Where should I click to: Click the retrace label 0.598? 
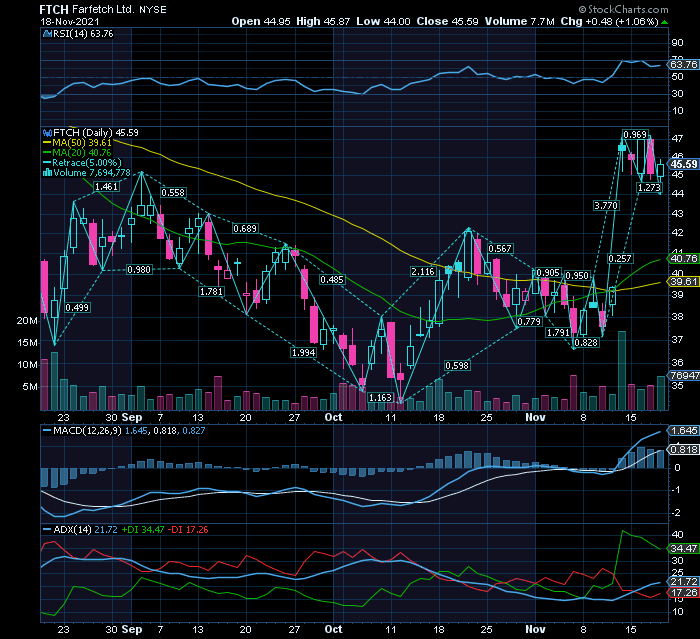point(457,366)
